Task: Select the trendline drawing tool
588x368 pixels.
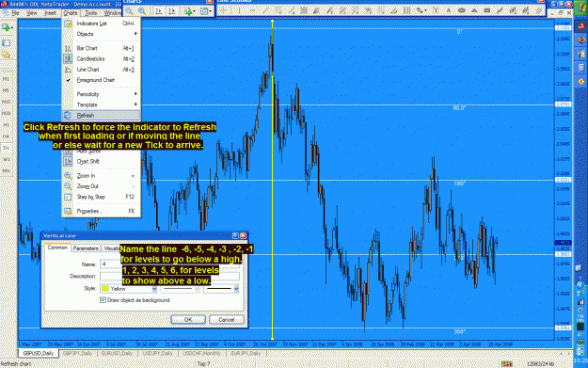Action: pos(264,10)
